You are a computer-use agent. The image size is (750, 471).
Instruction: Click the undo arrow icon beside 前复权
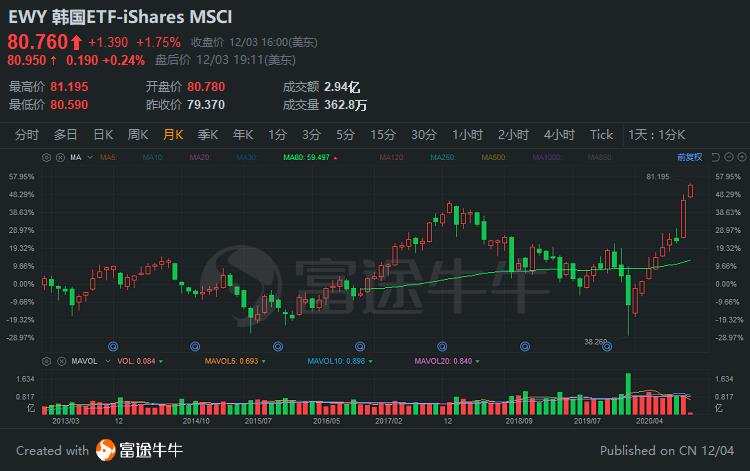click(x=716, y=157)
